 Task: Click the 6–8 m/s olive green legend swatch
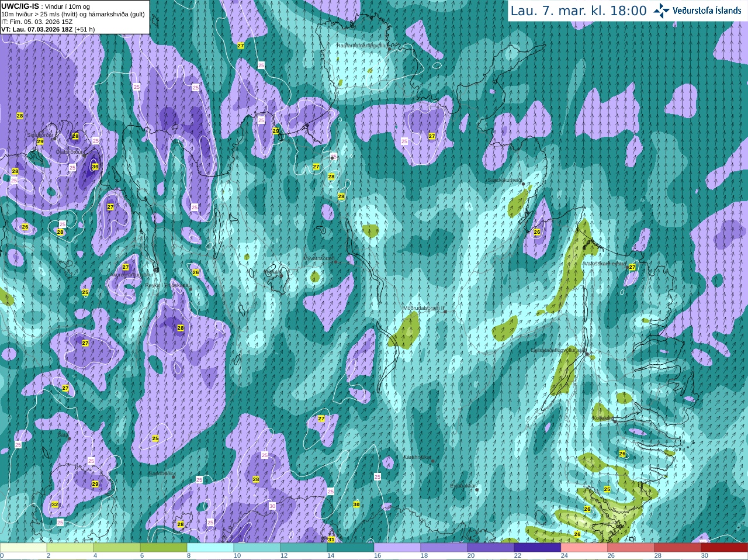(164, 548)
